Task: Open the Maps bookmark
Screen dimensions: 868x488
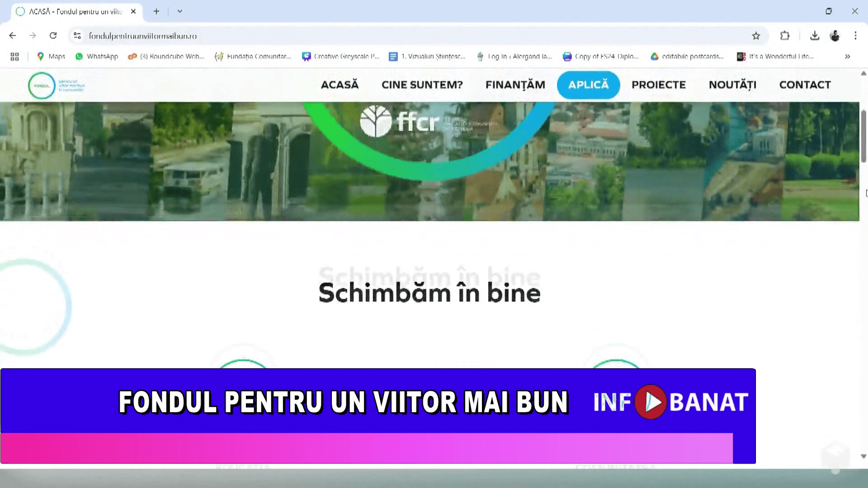Action: pyautogui.click(x=51, y=56)
